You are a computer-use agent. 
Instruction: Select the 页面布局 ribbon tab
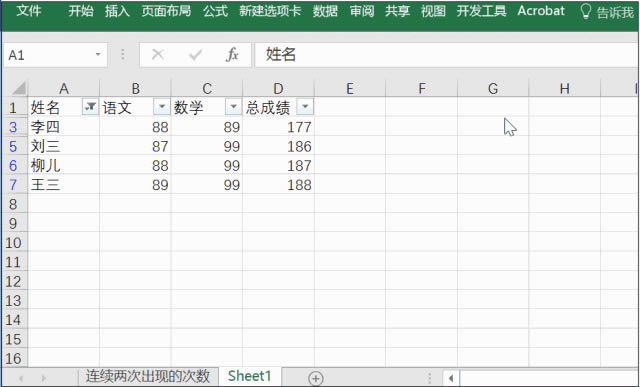[166, 11]
